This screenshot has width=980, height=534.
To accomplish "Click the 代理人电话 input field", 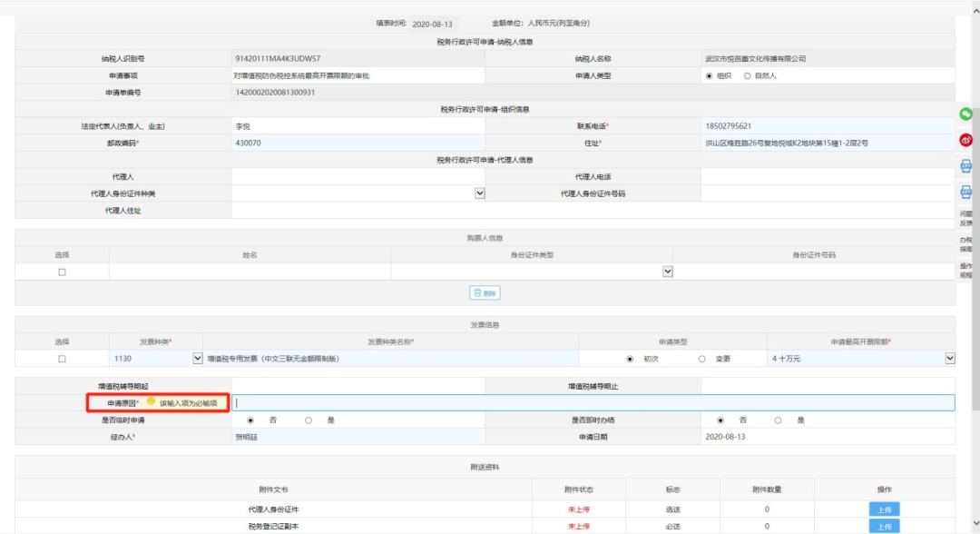I will click(828, 177).
